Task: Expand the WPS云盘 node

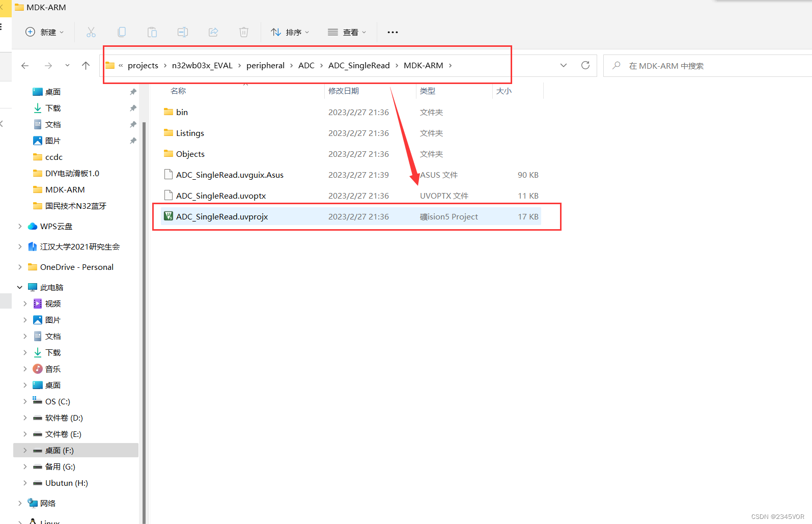Action: point(20,226)
